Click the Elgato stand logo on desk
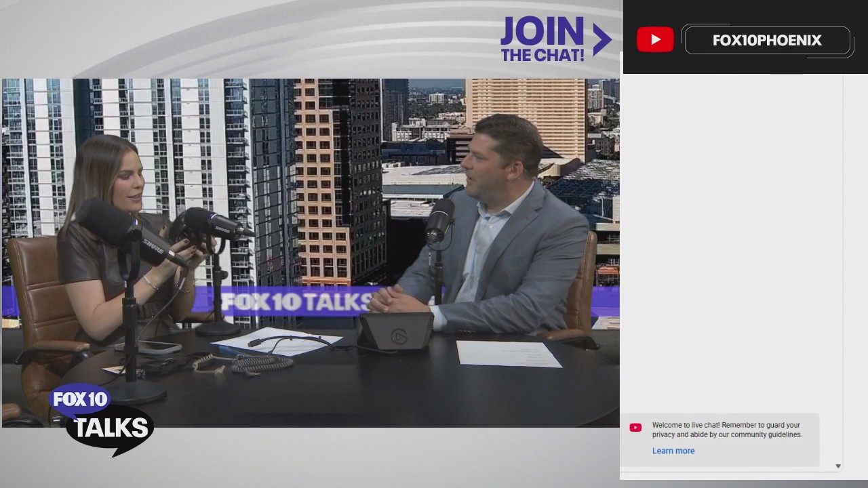This screenshot has height=488, width=868. tap(399, 335)
